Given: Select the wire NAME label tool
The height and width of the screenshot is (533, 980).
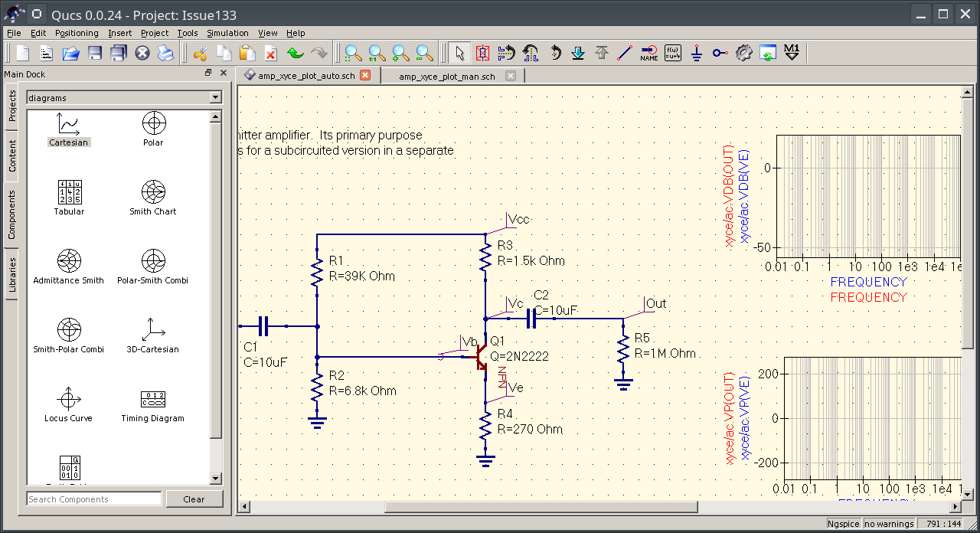Looking at the screenshot, I should tap(648, 53).
